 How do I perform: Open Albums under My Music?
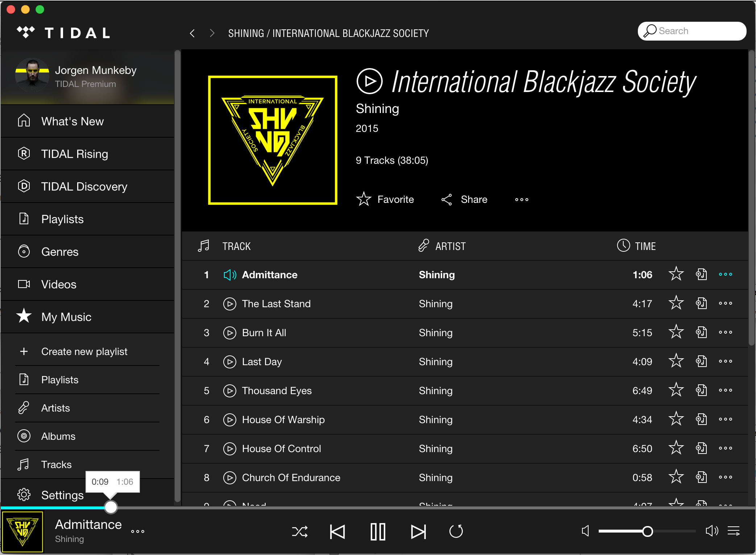click(x=87, y=436)
